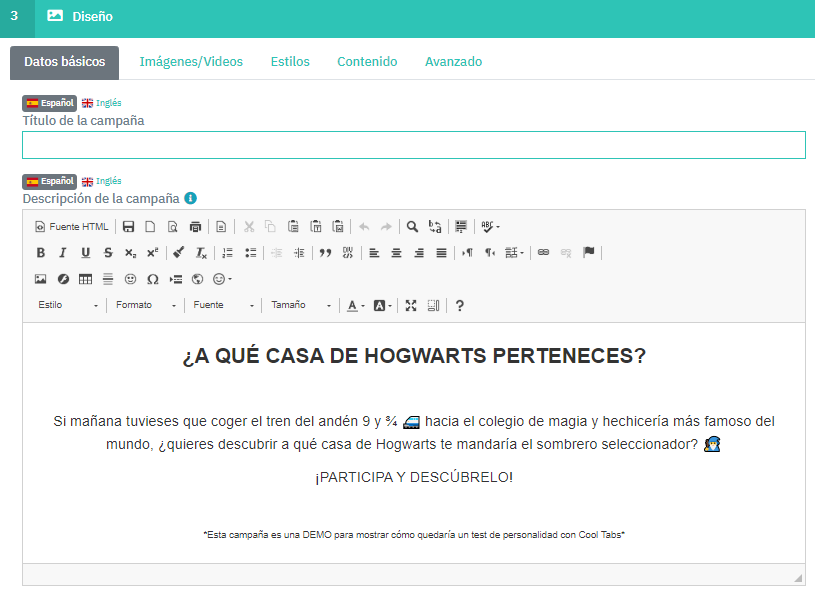Open the Estilo dropdown
Viewport: 815px width, 601px height.
click(68, 306)
